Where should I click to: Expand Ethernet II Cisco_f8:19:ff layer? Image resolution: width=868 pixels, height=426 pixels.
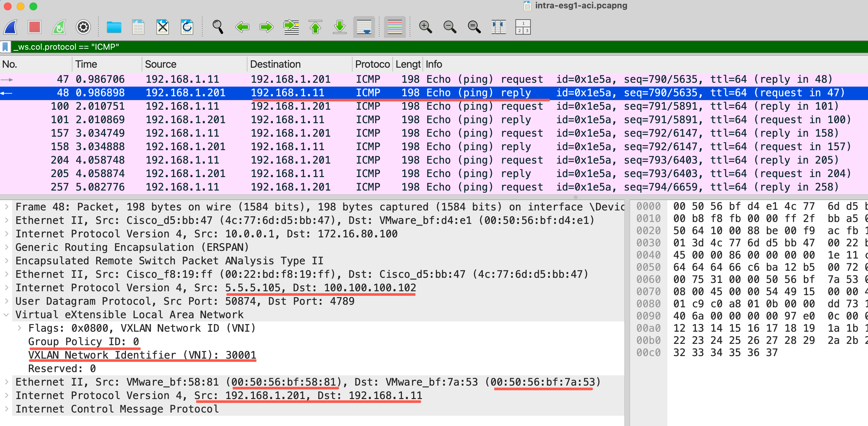pos(6,274)
